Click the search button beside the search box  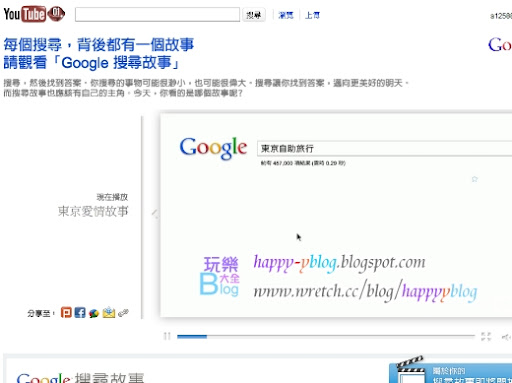pos(254,15)
